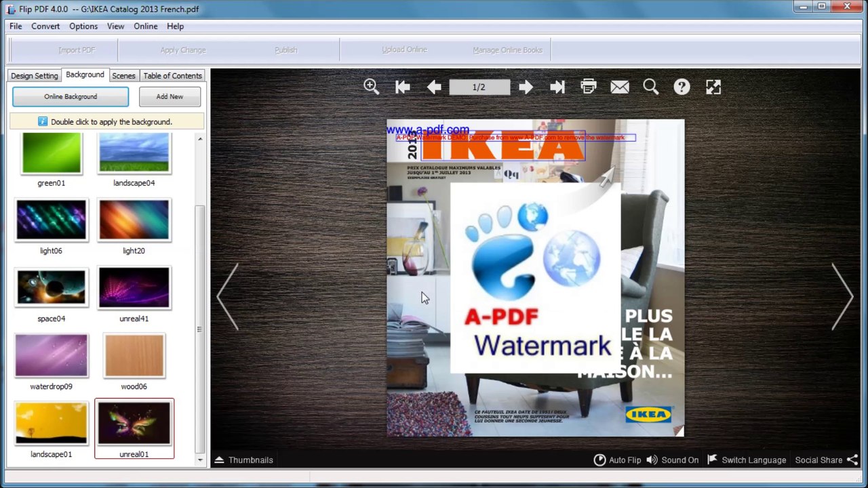The width and height of the screenshot is (868, 488).
Task: Flip to previous page with left side arrow
Action: (228, 296)
